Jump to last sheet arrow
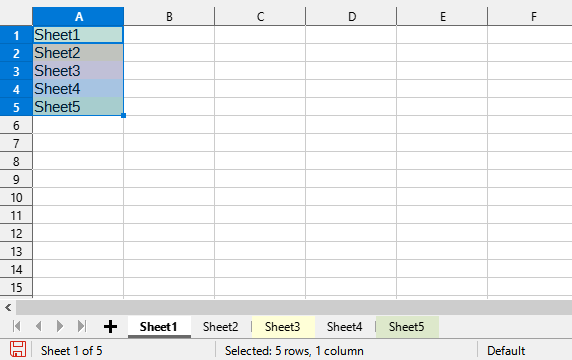 click(82, 326)
